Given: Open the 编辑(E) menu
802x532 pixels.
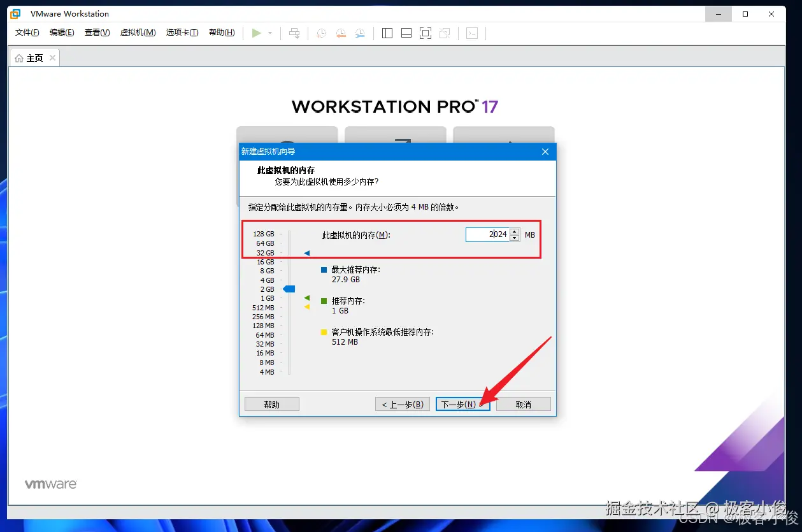Looking at the screenshot, I should pyautogui.click(x=62, y=32).
